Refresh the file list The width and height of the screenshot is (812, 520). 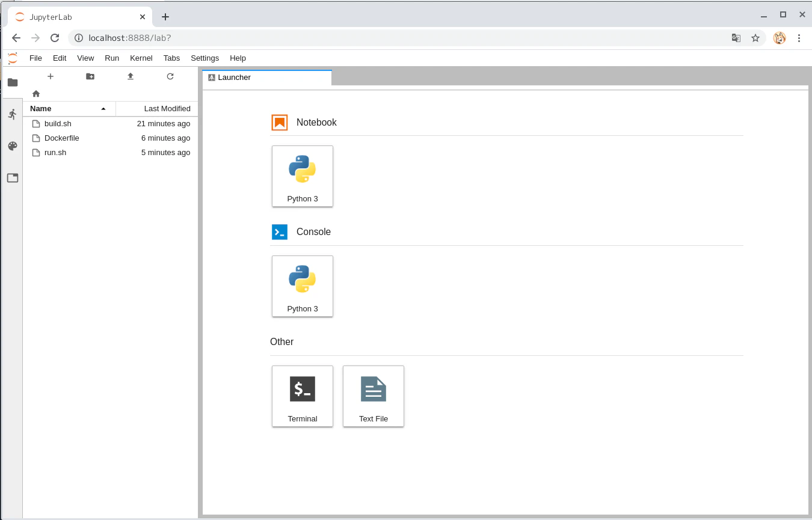click(x=170, y=76)
